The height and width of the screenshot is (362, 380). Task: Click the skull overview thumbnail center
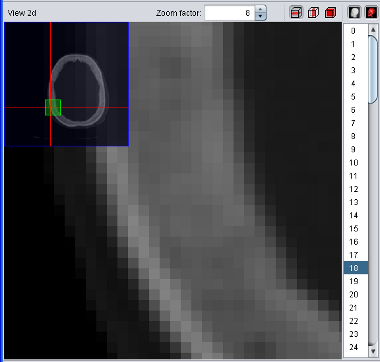coord(67,84)
